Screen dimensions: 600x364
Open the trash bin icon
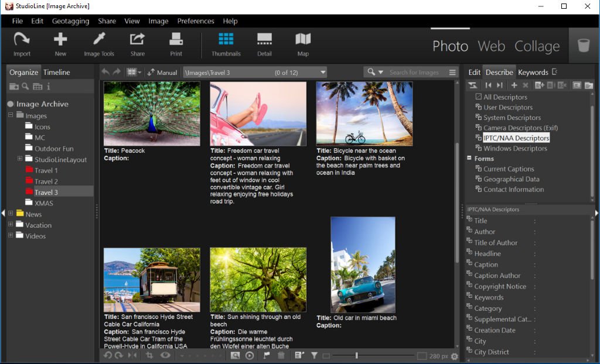pos(584,45)
